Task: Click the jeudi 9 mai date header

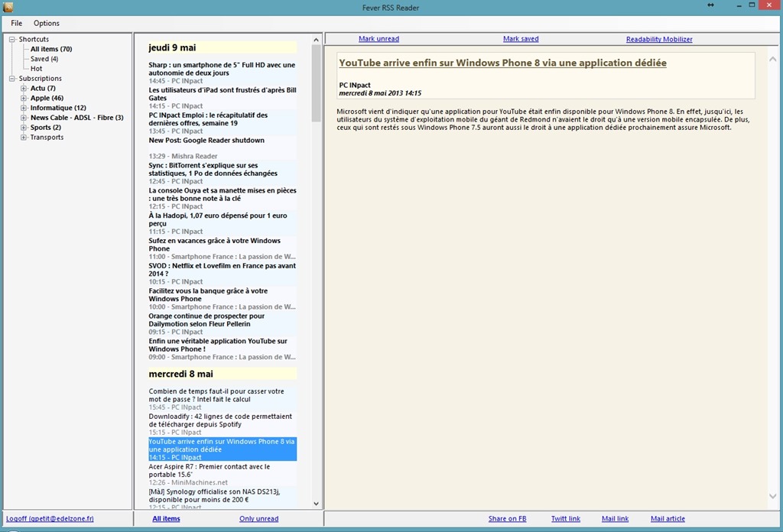Action: pos(223,47)
